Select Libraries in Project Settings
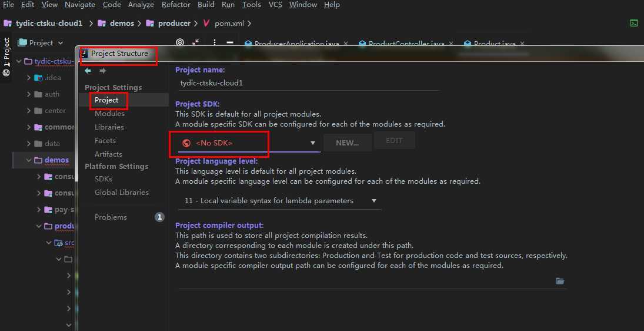The height and width of the screenshot is (331, 644). [109, 127]
